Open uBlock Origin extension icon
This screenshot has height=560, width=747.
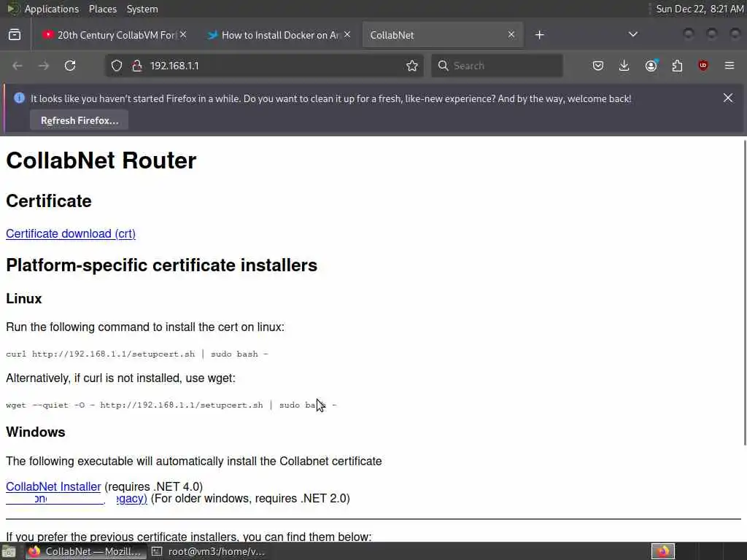tap(703, 66)
